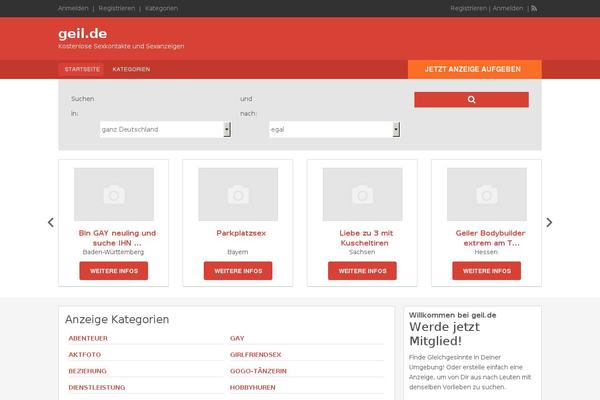The width and height of the screenshot is (600, 400).
Task: Open photo placeholder of the Bin GAY neuling listing
Action: point(114,194)
